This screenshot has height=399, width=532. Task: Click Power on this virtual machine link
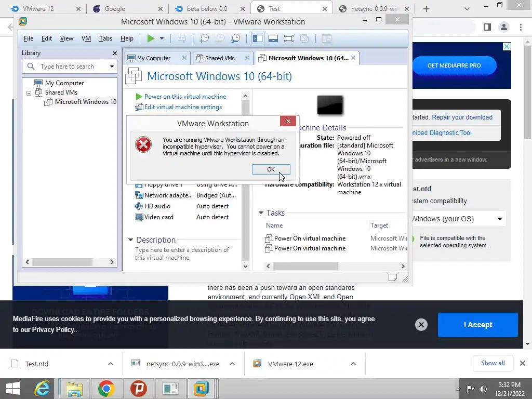(185, 96)
